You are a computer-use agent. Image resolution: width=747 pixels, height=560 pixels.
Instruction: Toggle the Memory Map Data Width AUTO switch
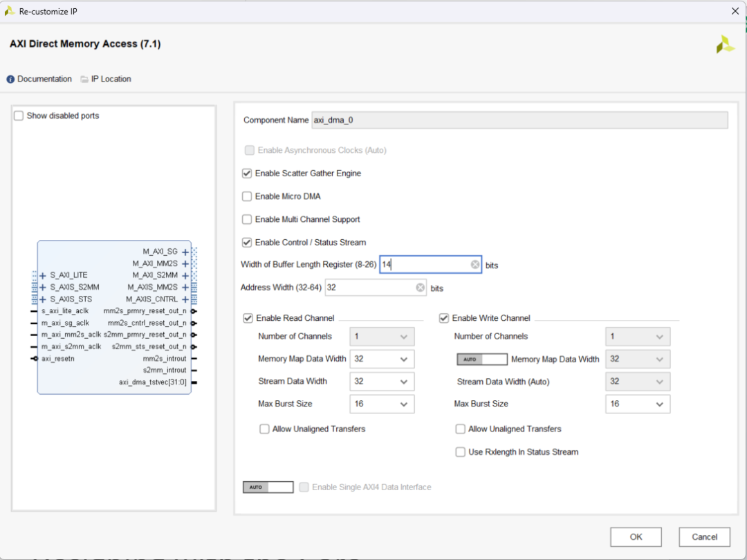tap(482, 359)
